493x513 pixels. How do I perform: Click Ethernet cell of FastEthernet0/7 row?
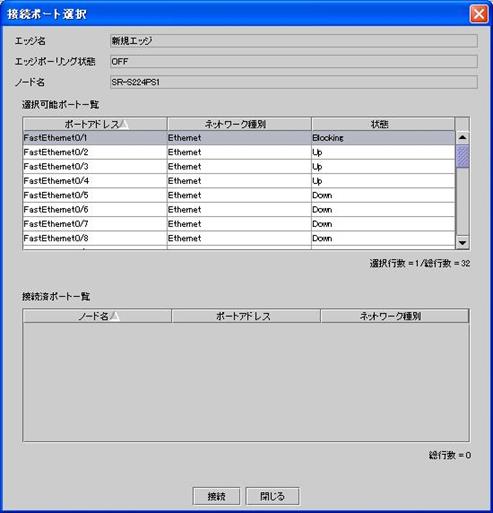[239, 224]
